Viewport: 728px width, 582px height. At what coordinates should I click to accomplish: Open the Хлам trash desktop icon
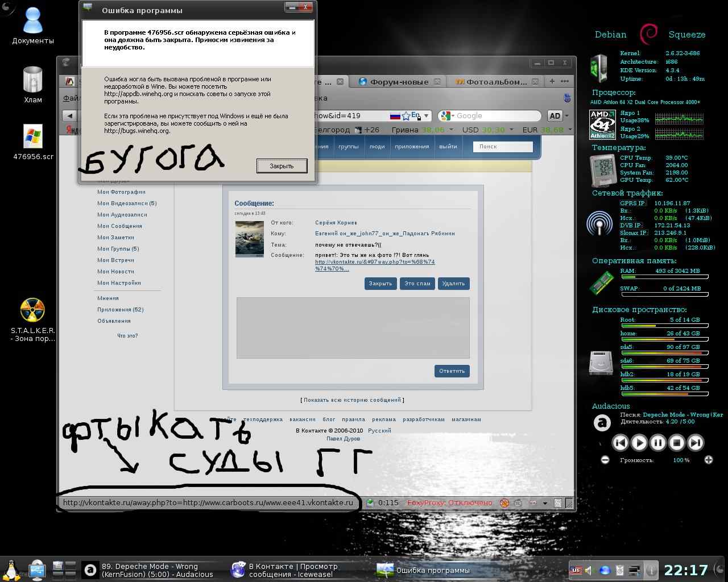[32, 84]
